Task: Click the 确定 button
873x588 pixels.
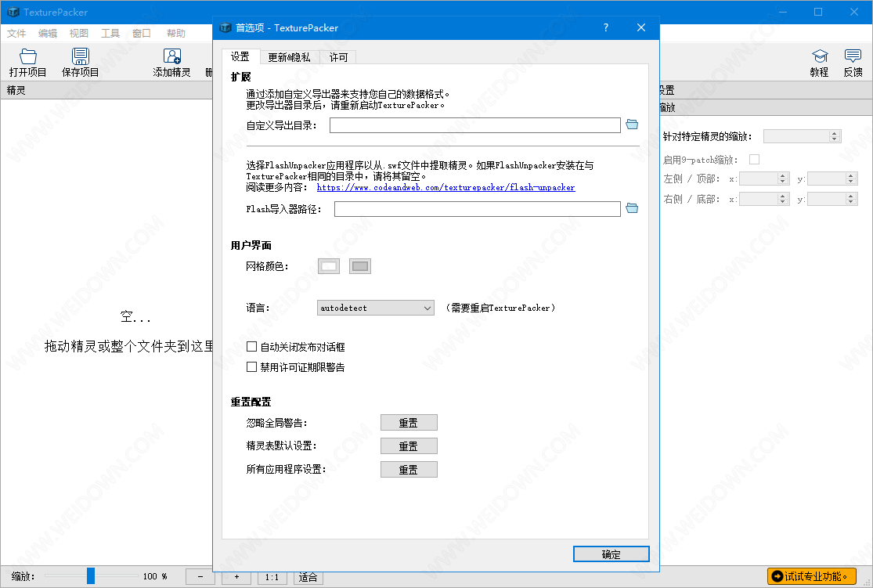Action: pos(611,554)
